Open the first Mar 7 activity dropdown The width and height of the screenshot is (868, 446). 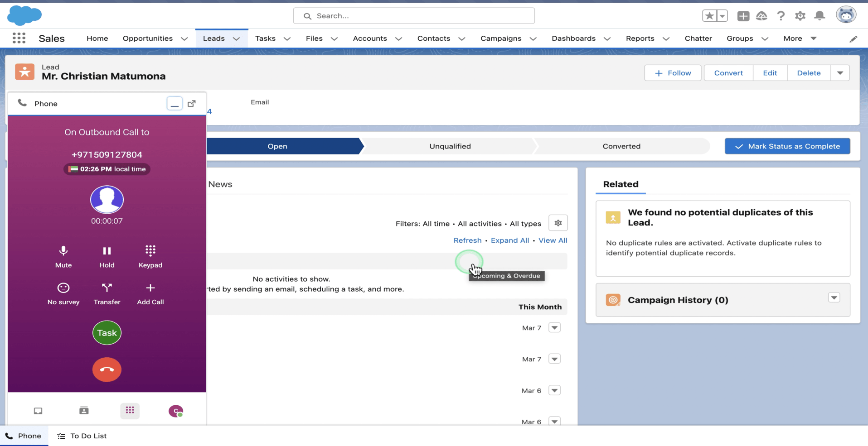pos(554,327)
